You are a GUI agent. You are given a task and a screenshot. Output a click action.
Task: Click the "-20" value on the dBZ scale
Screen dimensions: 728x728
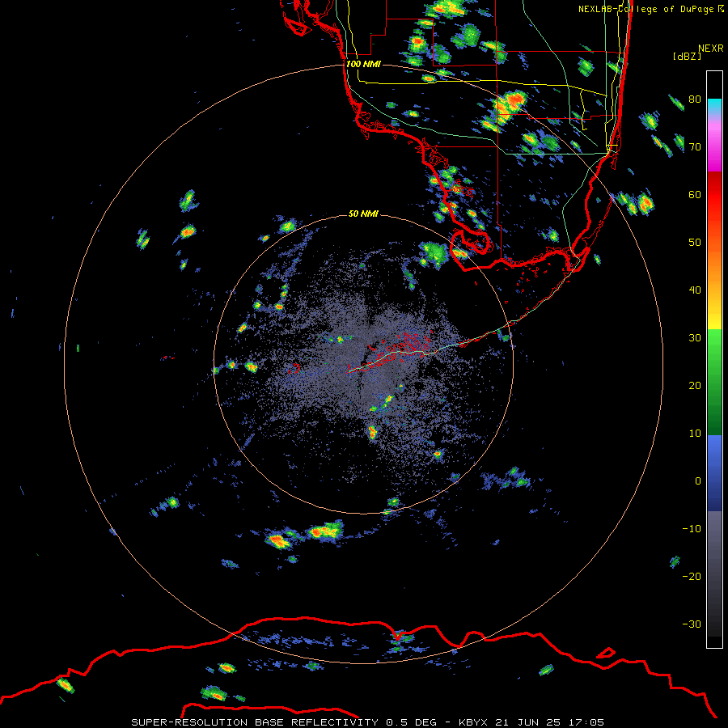coord(692,577)
